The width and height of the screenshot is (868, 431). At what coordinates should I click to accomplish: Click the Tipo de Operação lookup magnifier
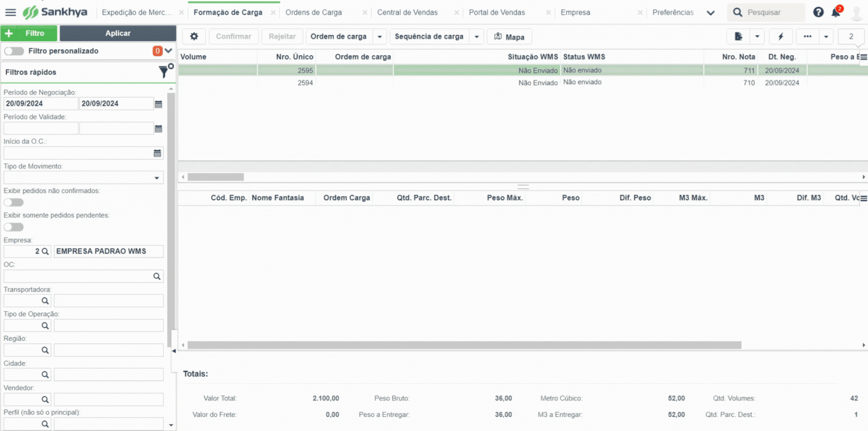(x=45, y=326)
